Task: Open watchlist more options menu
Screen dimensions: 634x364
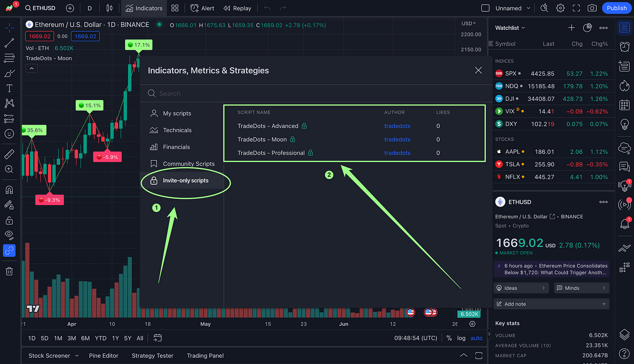Action: coord(603,28)
